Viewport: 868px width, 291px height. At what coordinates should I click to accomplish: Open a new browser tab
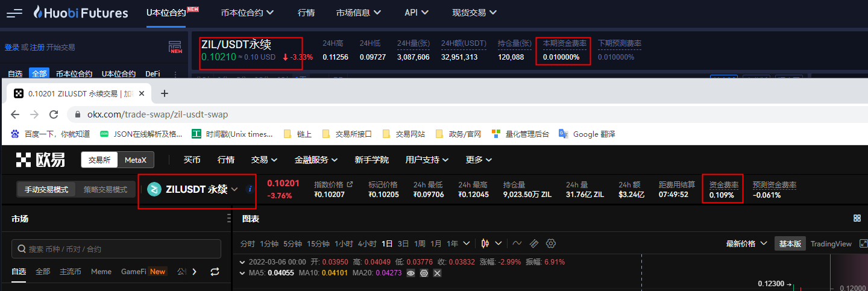[x=165, y=93]
